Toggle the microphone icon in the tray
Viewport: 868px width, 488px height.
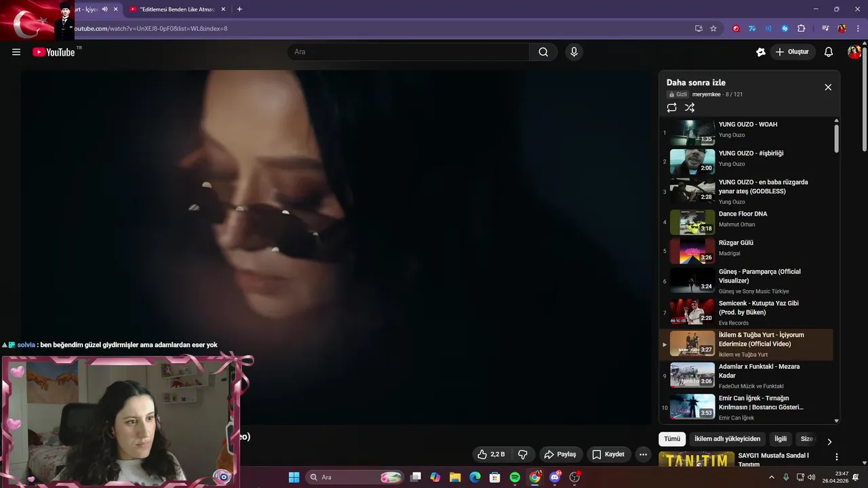[786, 477]
